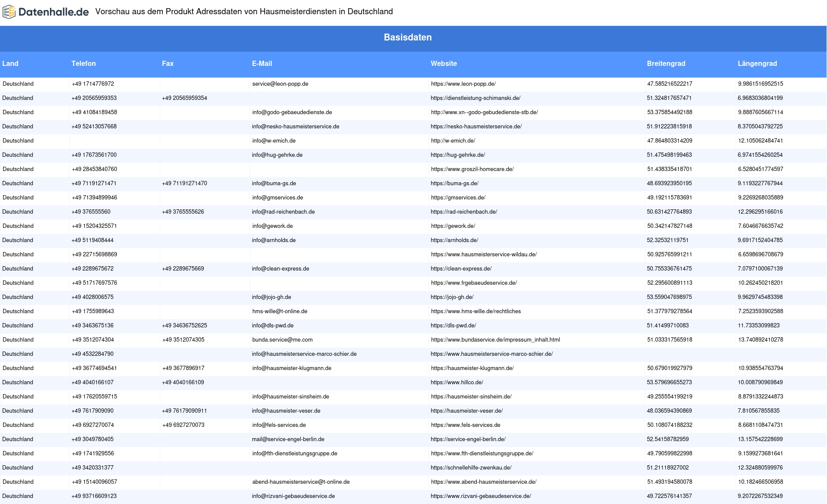The width and height of the screenshot is (827, 504).
Task: Select phone number +49 20565959353
Action: point(94,98)
